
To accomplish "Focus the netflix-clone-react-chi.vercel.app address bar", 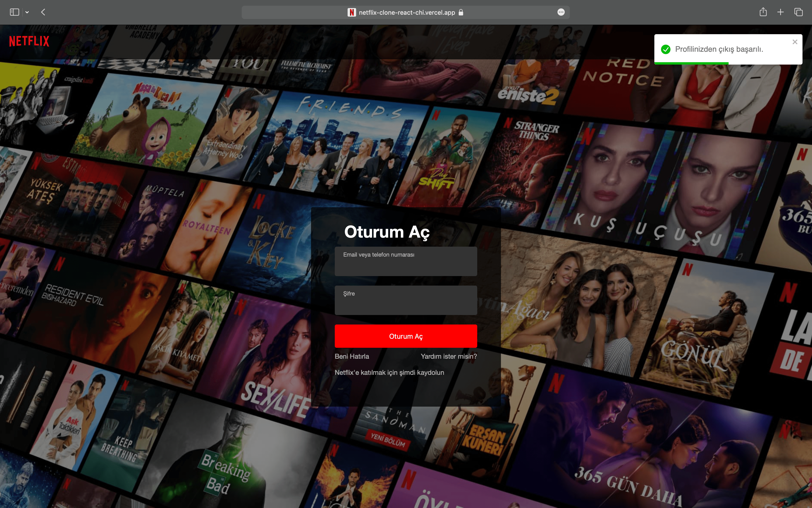I will point(406,12).
